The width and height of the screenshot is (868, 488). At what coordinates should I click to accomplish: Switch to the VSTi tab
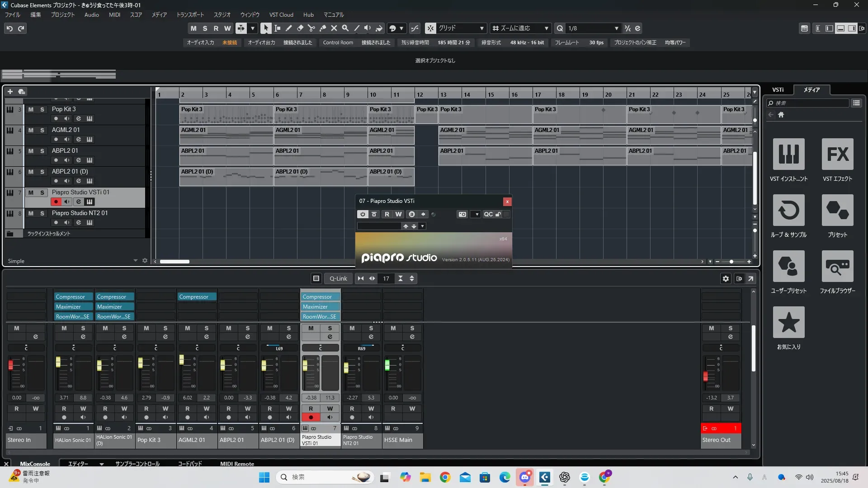click(x=778, y=90)
